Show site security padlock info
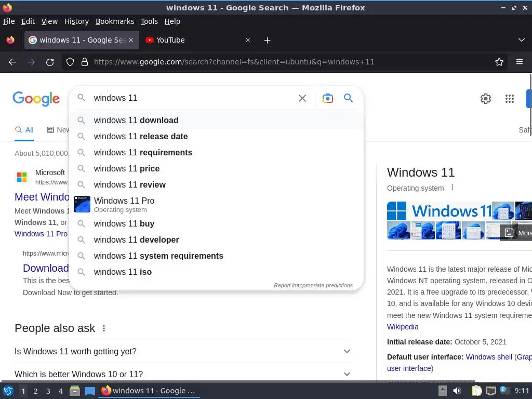Image resolution: width=532 pixels, height=399 pixels. pos(85,62)
